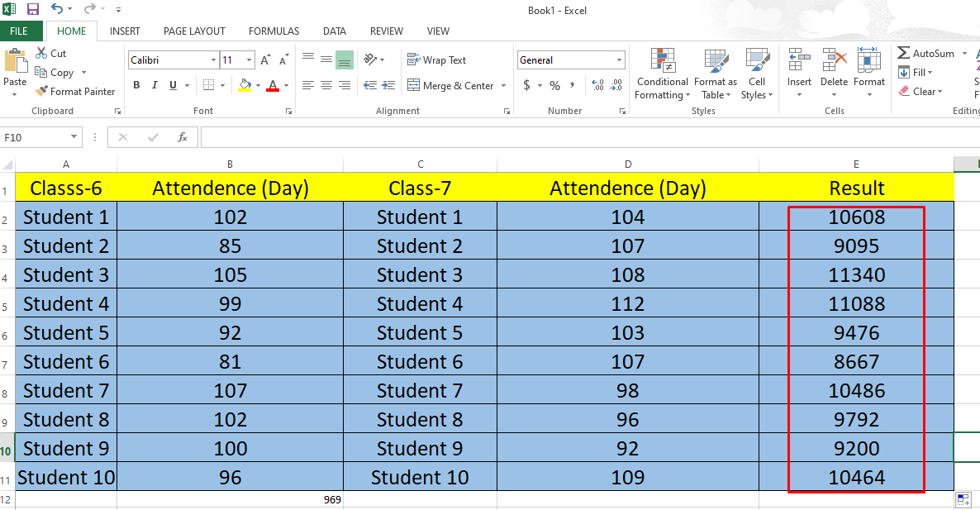Activate the Format Painter brush
The image size is (980, 510).
[x=76, y=91]
